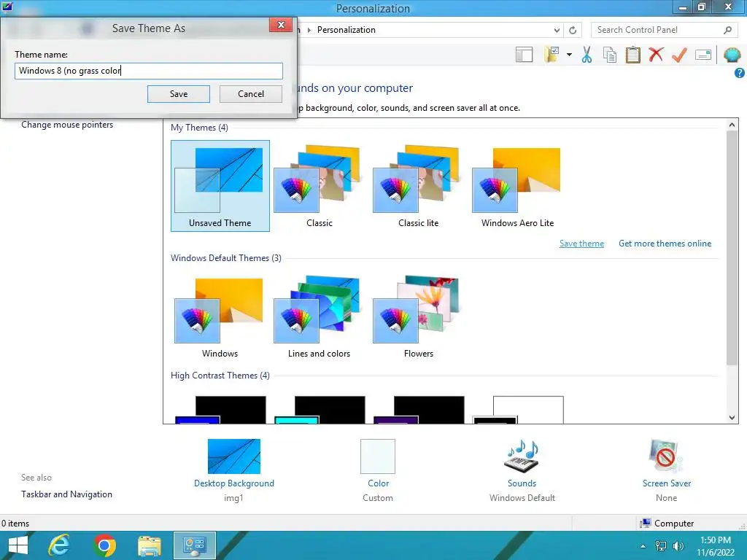Screen dimensions: 747x560
Task: Click the theme list scroll up arrow
Action: tap(732, 125)
